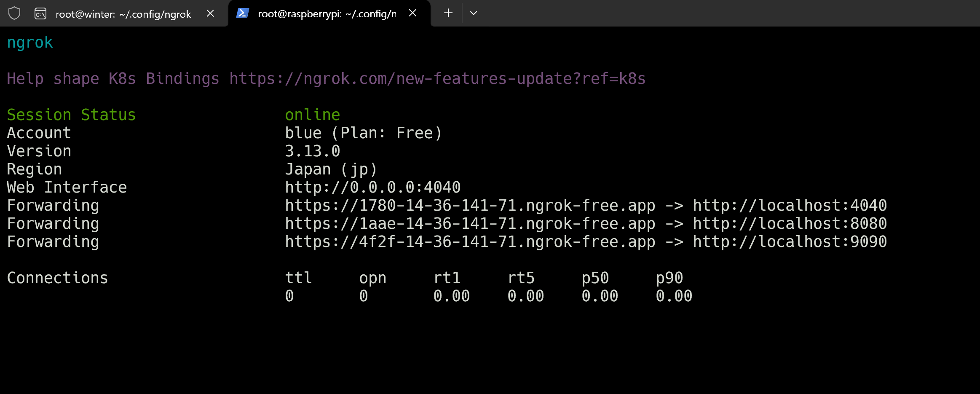Screen dimensions: 980x394
Task: Click the 'blue (Plan: Free)' account value
Action: tap(363, 133)
